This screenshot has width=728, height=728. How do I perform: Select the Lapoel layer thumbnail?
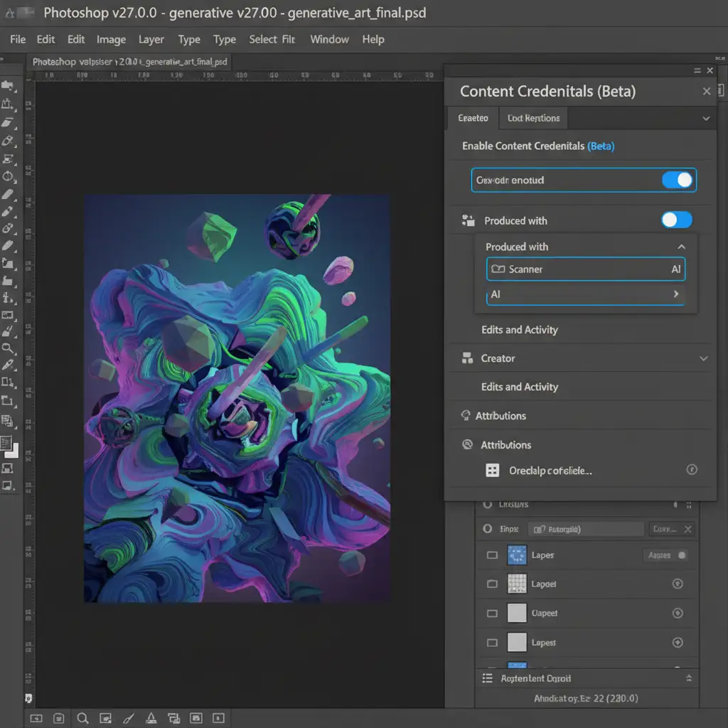(517, 584)
